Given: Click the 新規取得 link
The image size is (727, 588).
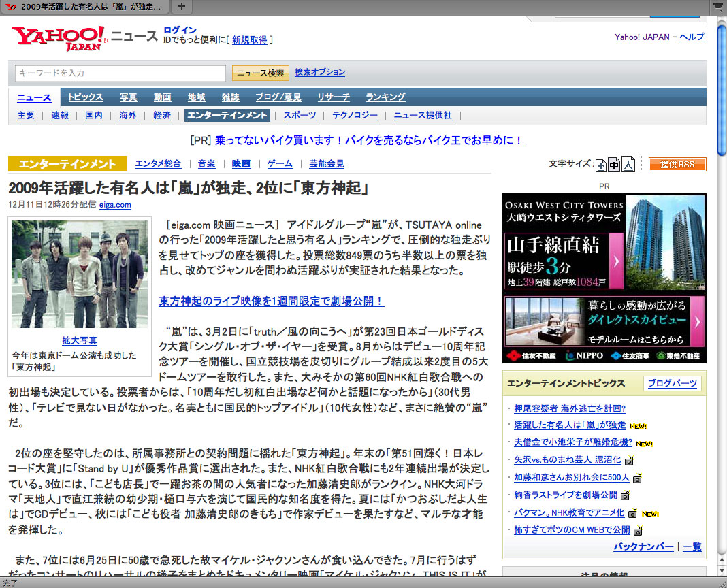Looking at the screenshot, I should [x=249, y=40].
